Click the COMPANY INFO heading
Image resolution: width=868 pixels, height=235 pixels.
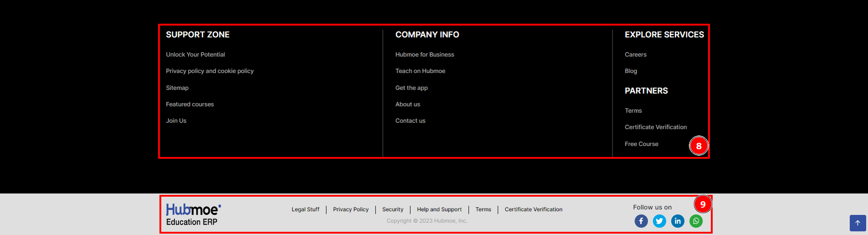pyautogui.click(x=427, y=35)
